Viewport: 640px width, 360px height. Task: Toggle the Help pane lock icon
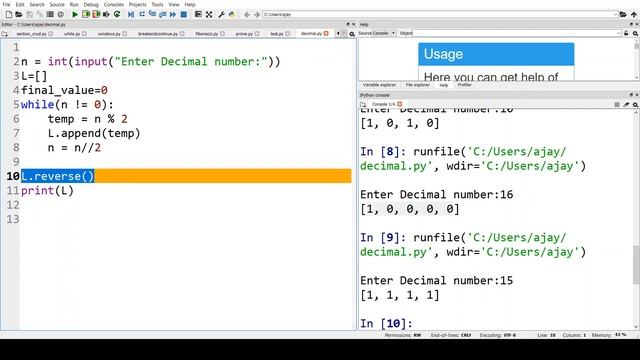pyautogui.click(x=626, y=33)
